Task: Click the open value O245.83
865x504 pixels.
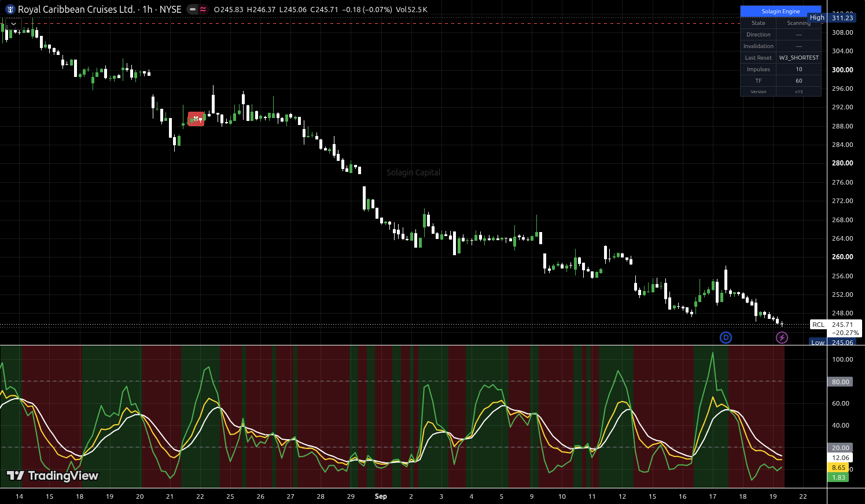Action: [229, 10]
